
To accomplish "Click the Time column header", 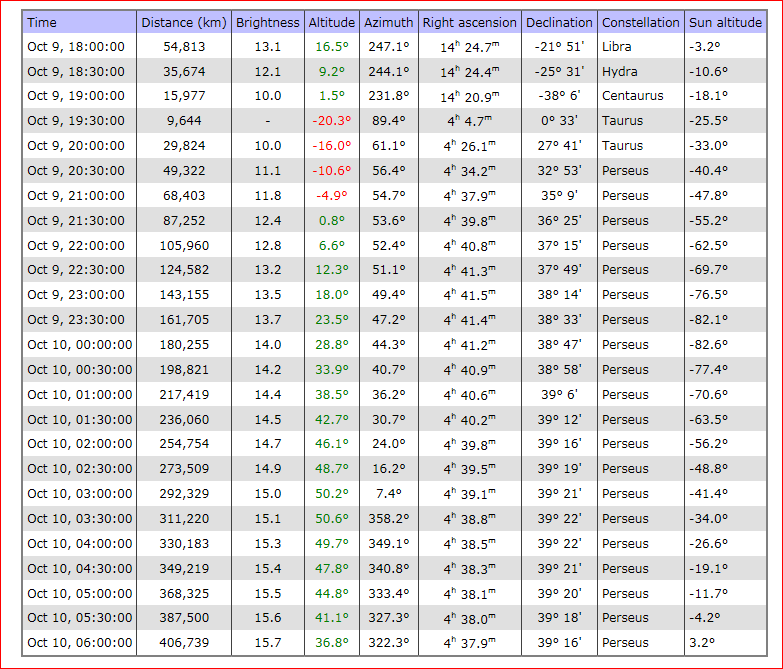I will (x=79, y=22).
